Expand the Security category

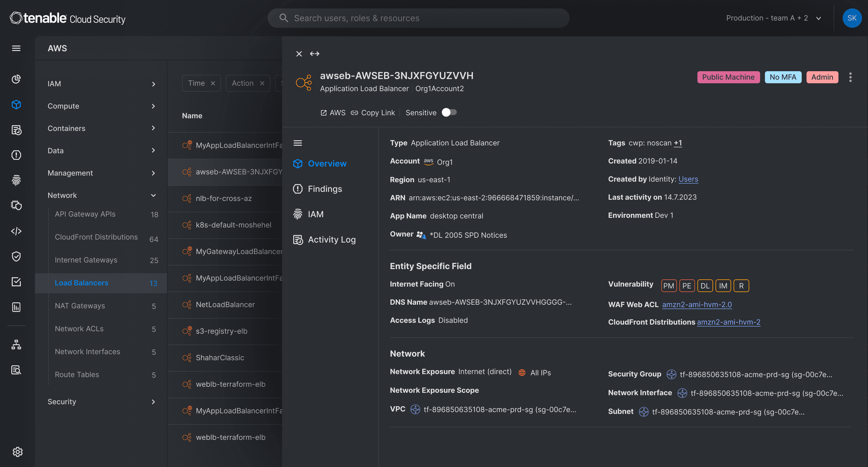pos(101,402)
